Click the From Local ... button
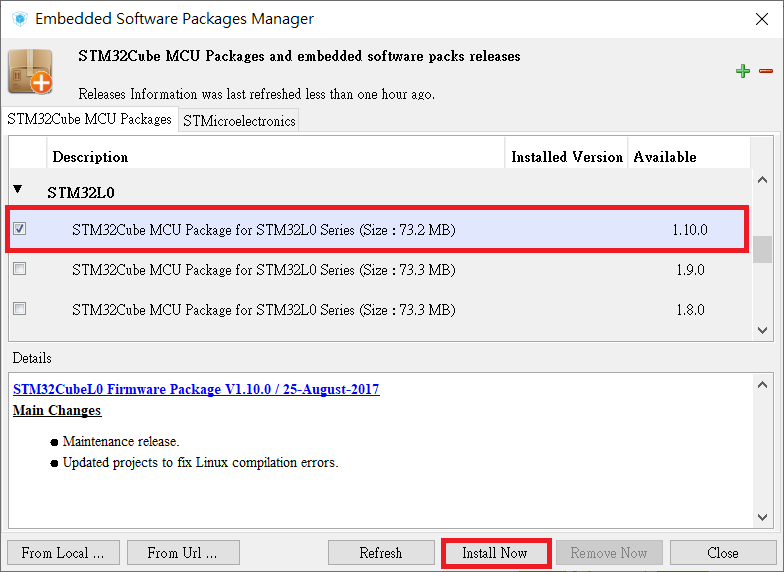This screenshot has width=784, height=572. click(x=63, y=552)
